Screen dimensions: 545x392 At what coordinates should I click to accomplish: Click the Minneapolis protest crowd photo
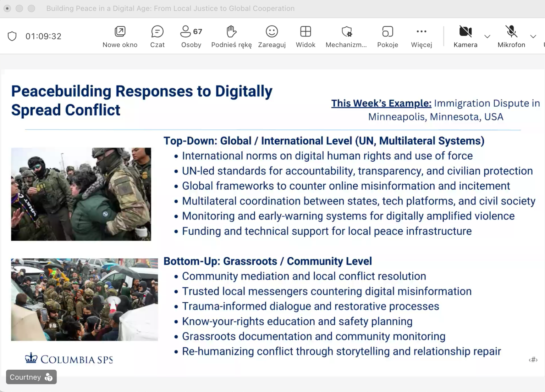pos(84,299)
